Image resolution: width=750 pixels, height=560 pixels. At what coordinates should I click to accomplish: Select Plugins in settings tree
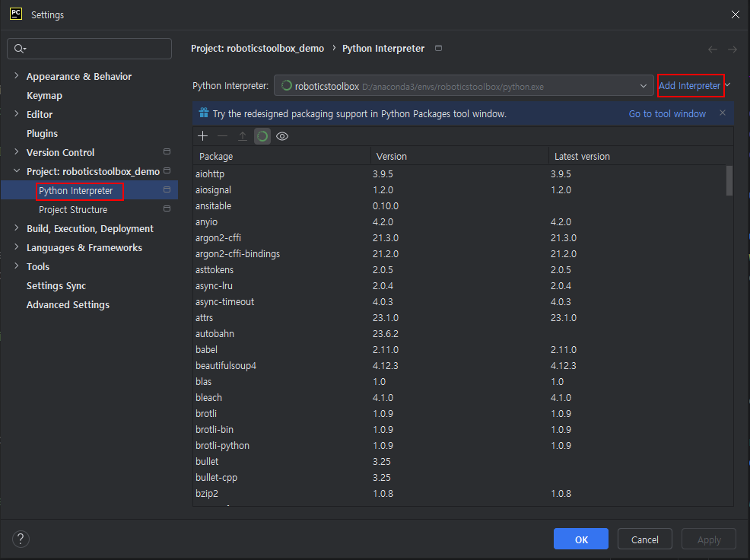(42, 134)
